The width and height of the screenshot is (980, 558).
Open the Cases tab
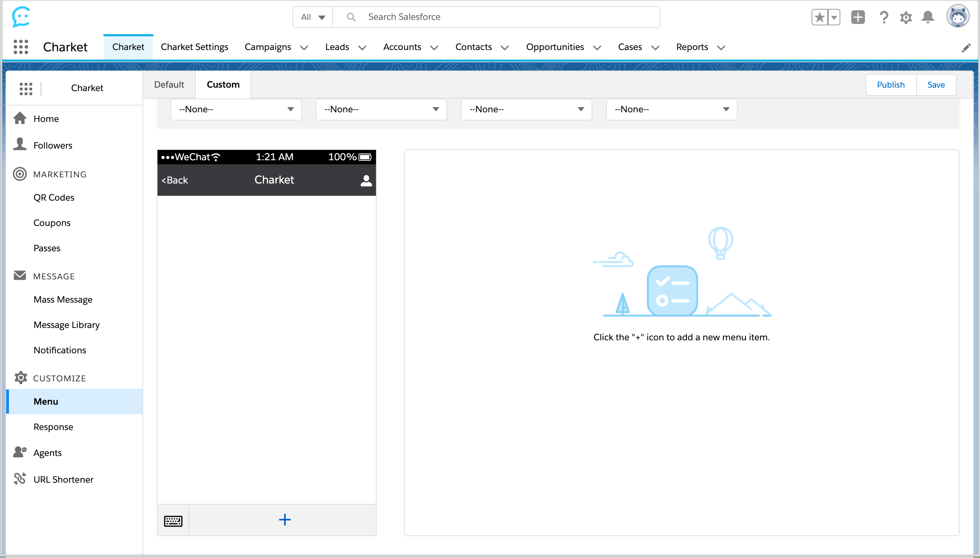pyautogui.click(x=630, y=47)
